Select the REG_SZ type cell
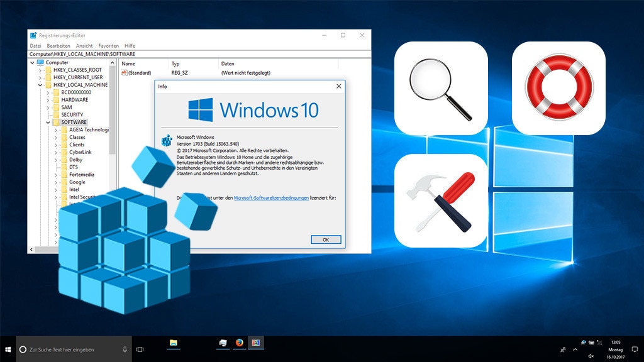 tap(179, 73)
